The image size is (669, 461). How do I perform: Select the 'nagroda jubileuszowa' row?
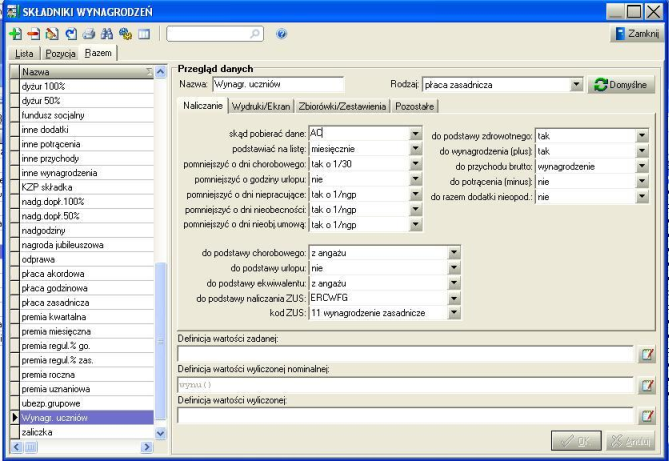[87, 245]
